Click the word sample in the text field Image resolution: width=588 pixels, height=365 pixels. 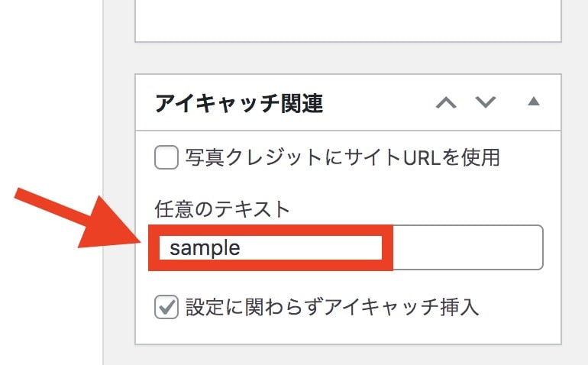(205, 248)
